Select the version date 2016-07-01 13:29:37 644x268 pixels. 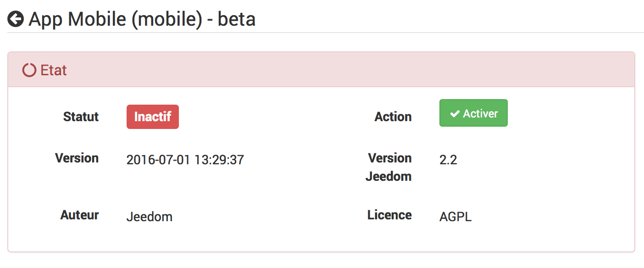tap(185, 160)
